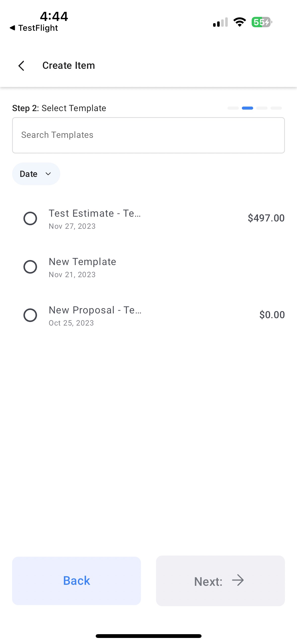Open the Date sort dropdown
The width and height of the screenshot is (297, 644).
[36, 174]
